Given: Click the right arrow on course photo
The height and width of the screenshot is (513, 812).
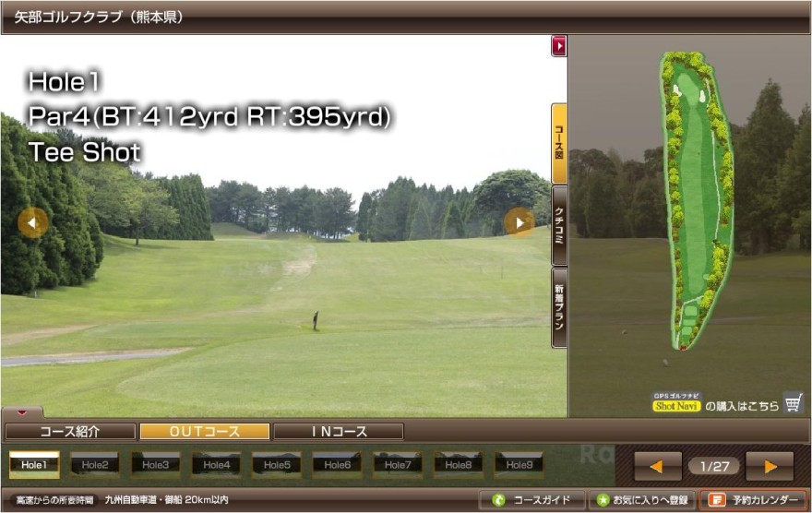Looking at the screenshot, I should coord(519,222).
